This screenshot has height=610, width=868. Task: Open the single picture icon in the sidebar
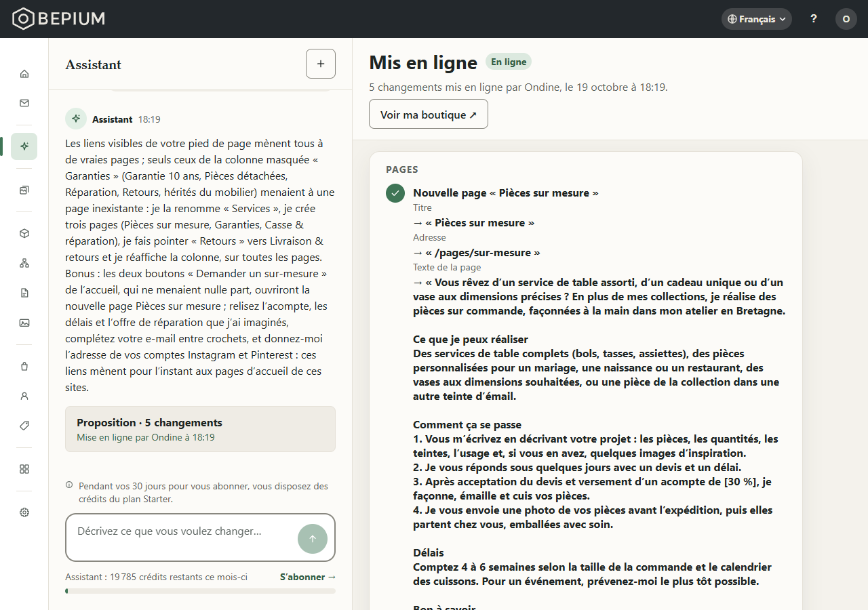[24, 323]
